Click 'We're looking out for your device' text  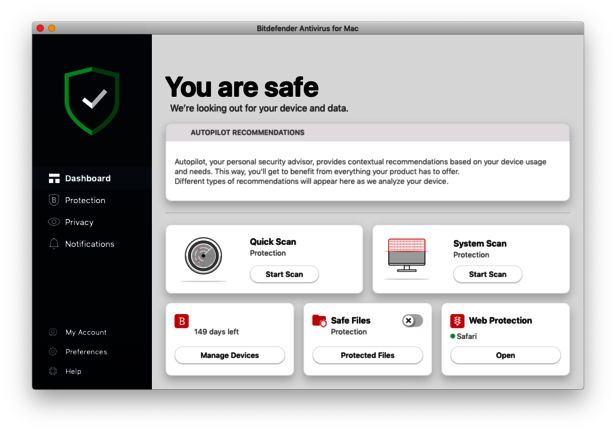(x=259, y=108)
